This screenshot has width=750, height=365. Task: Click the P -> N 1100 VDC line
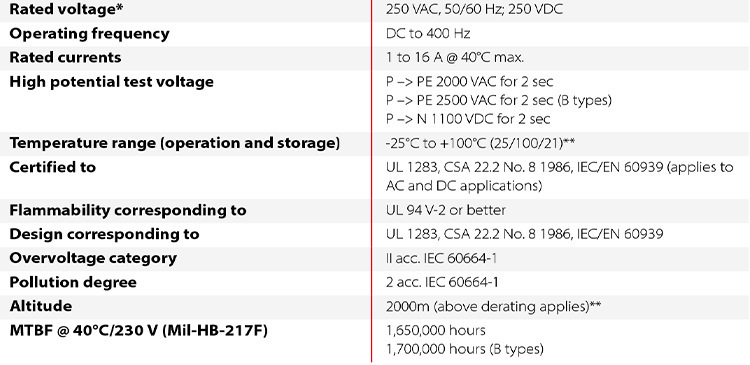[x=468, y=119]
